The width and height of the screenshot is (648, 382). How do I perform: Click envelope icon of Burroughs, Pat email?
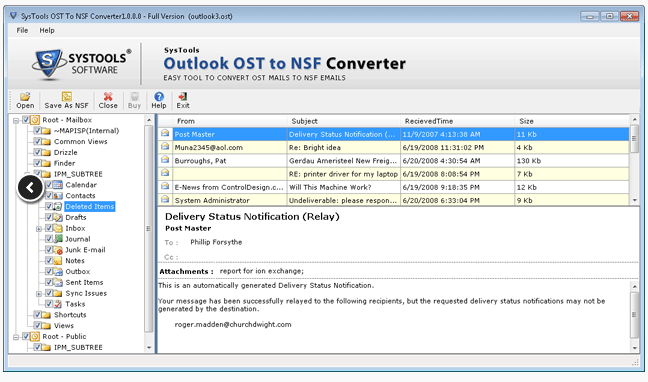pyautogui.click(x=165, y=160)
